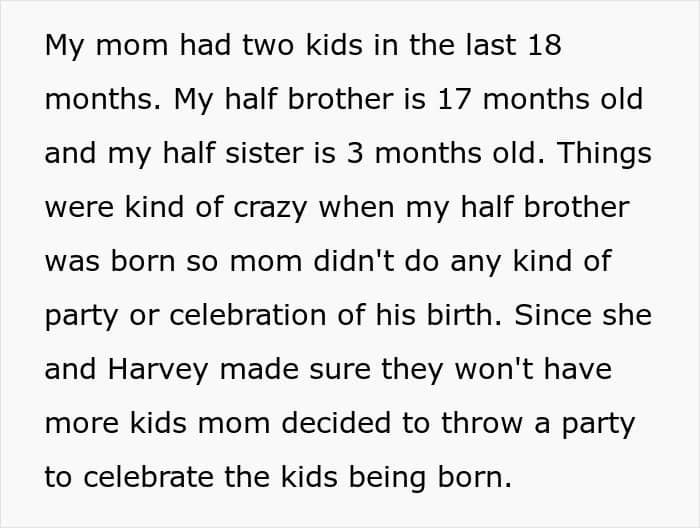This screenshot has height=528, width=700.
Task: Click the word "celebration" in sixth line
Action: (x=248, y=315)
